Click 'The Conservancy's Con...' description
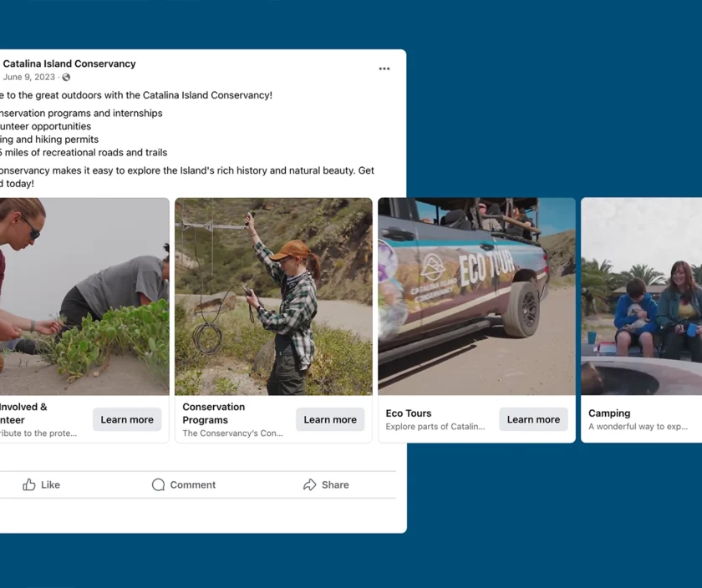The image size is (702, 588). point(232,433)
